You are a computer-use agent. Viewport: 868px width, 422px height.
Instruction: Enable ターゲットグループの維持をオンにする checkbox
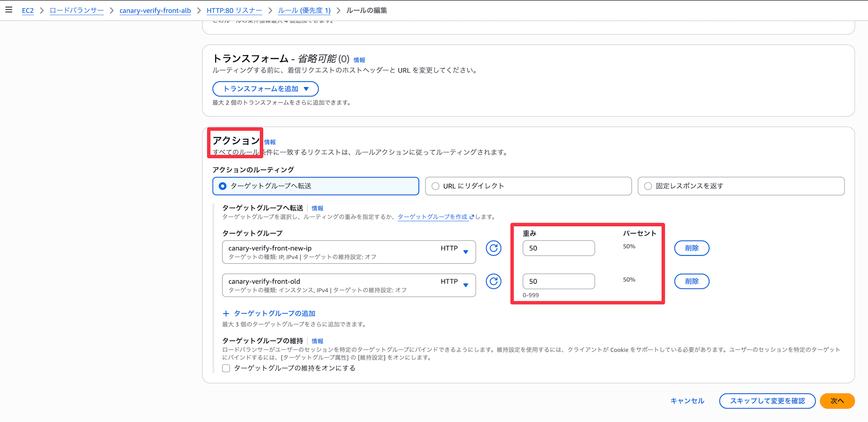[x=226, y=368]
